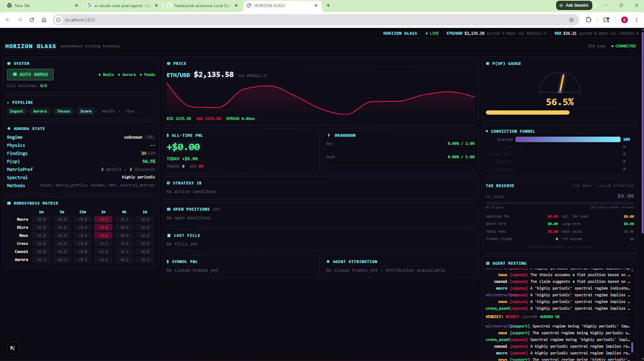The height and width of the screenshot is (361, 644).
Task: Select the Ingest pipeline stage
Action: (16, 111)
